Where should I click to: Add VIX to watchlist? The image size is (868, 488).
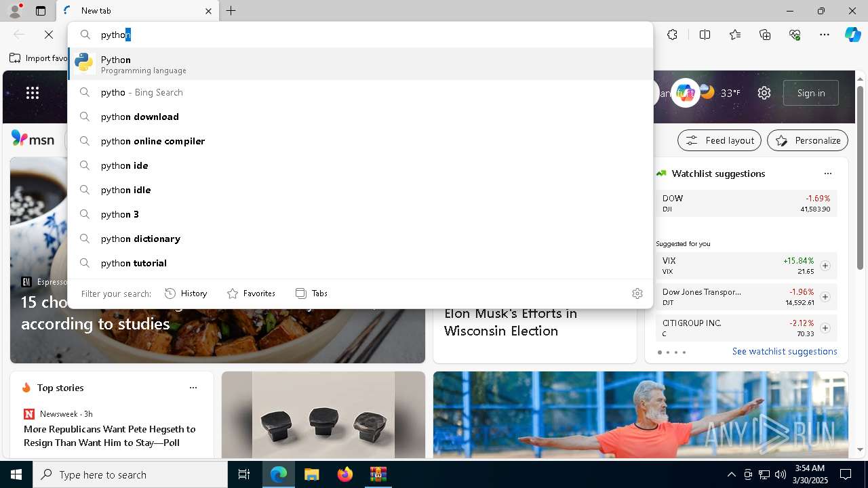click(825, 266)
